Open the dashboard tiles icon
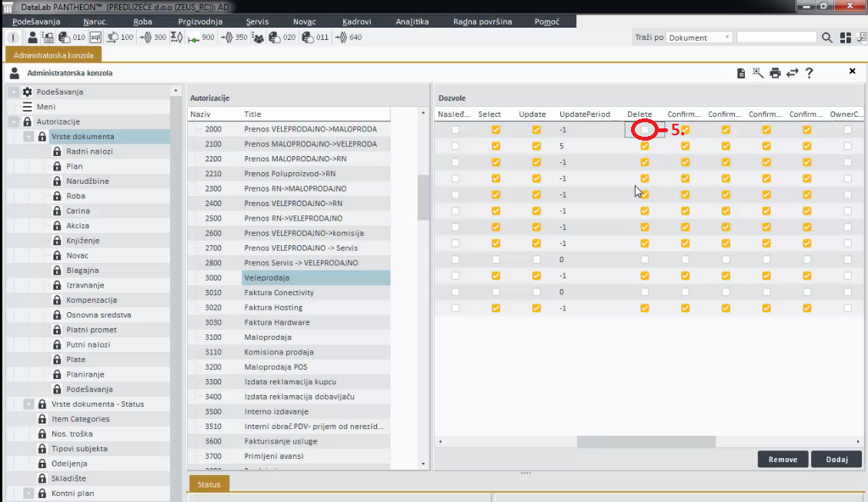Viewport: 868px width, 502px height. coord(846,38)
